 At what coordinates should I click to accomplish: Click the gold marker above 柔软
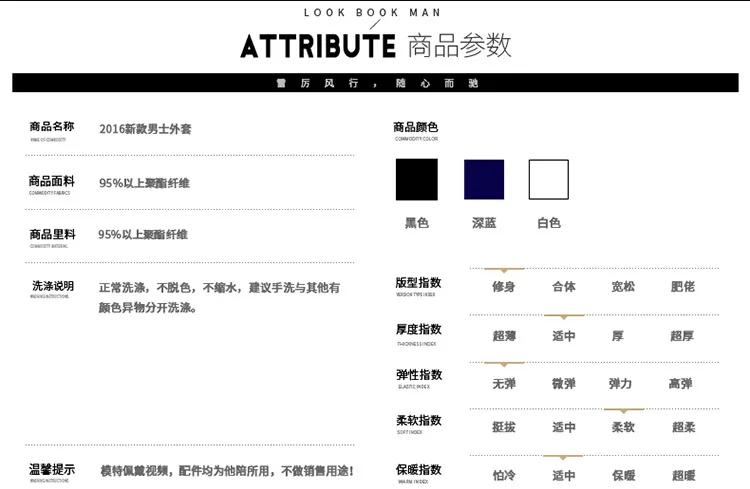tap(624, 411)
